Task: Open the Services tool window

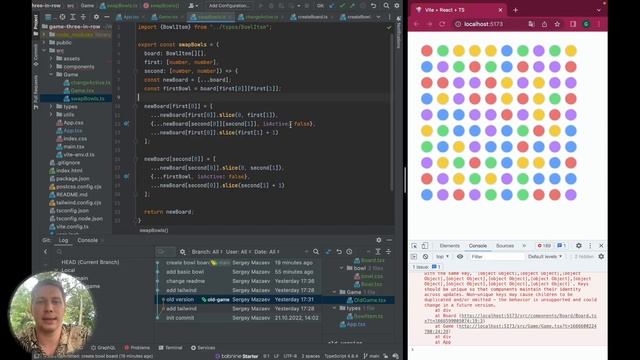Action: click(x=203, y=348)
